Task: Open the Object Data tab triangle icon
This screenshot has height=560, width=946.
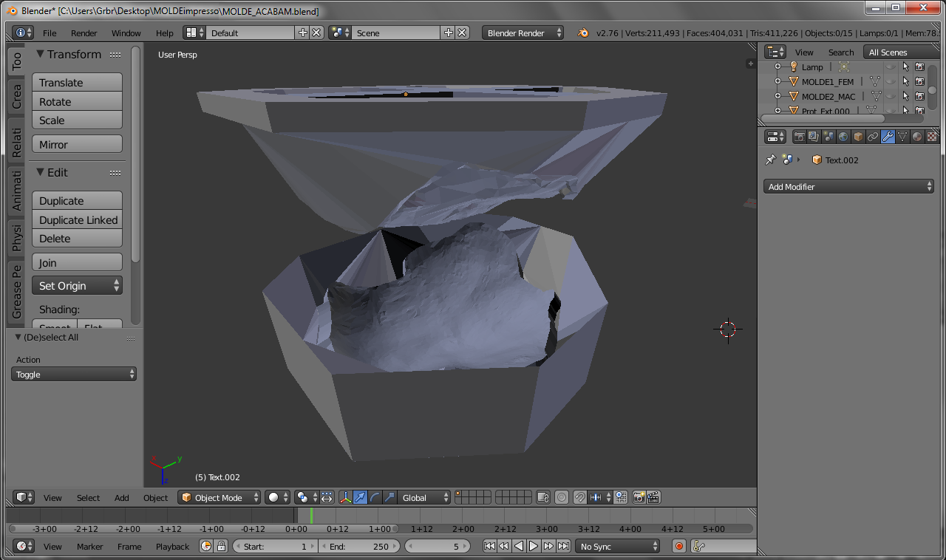Action: pos(902,137)
